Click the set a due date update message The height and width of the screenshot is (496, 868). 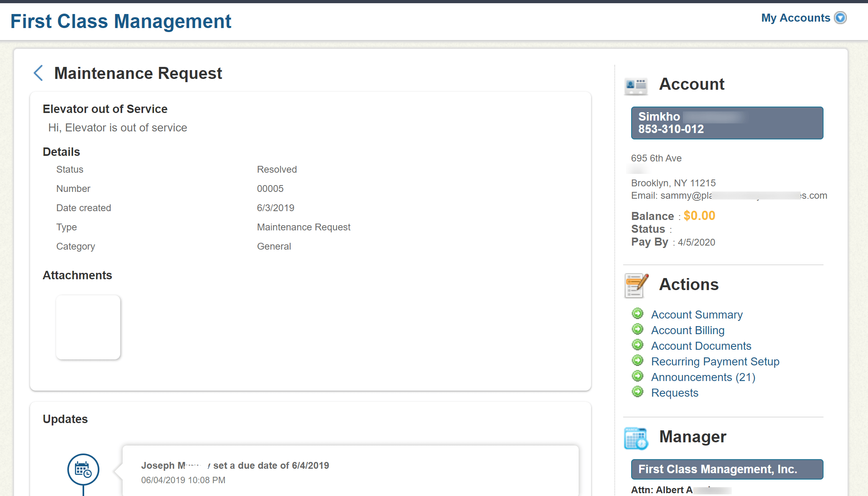(x=235, y=466)
